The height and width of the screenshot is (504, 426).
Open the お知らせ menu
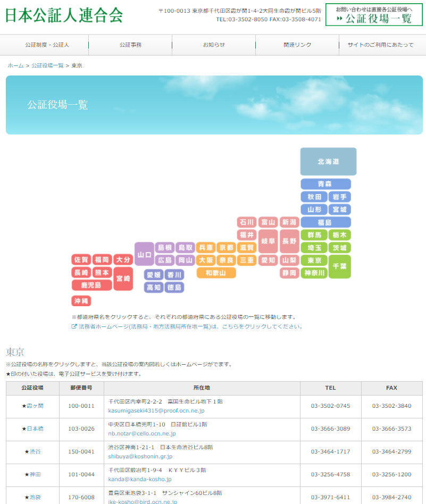pyautogui.click(x=214, y=45)
